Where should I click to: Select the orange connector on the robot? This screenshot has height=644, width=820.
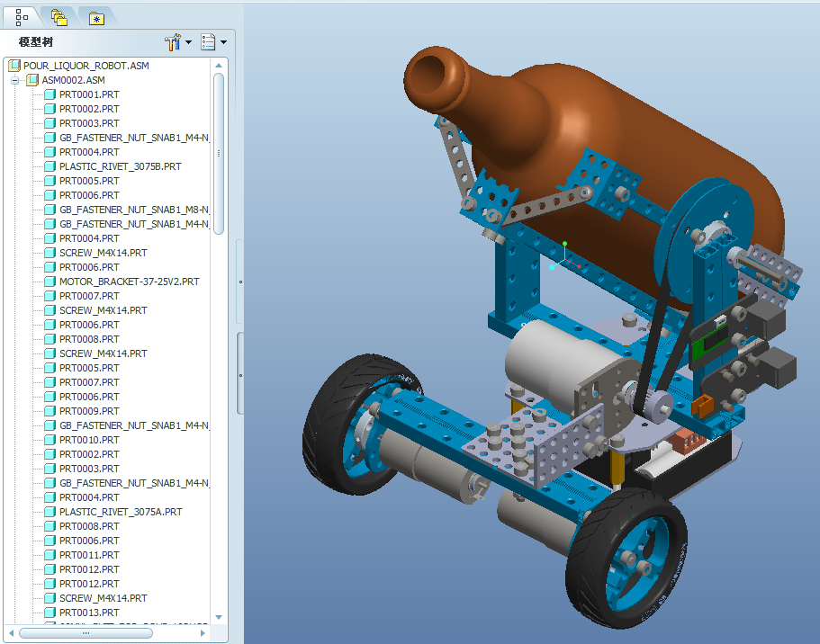pos(702,405)
